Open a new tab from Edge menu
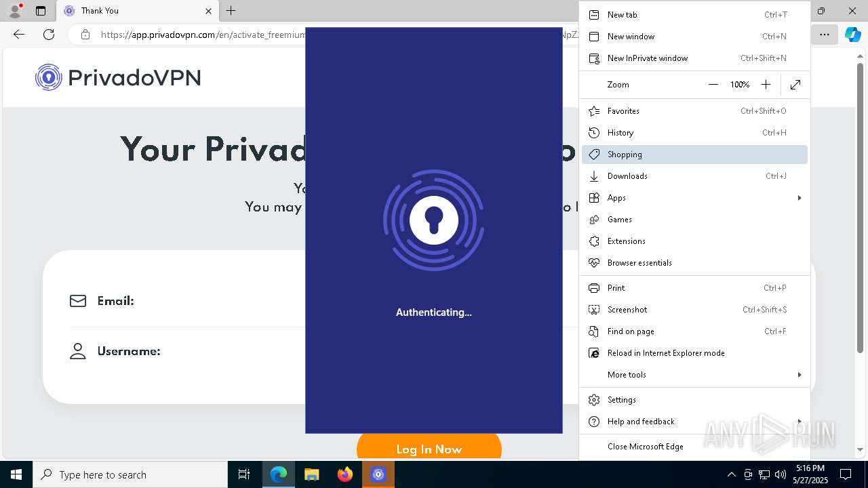 pyautogui.click(x=694, y=15)
